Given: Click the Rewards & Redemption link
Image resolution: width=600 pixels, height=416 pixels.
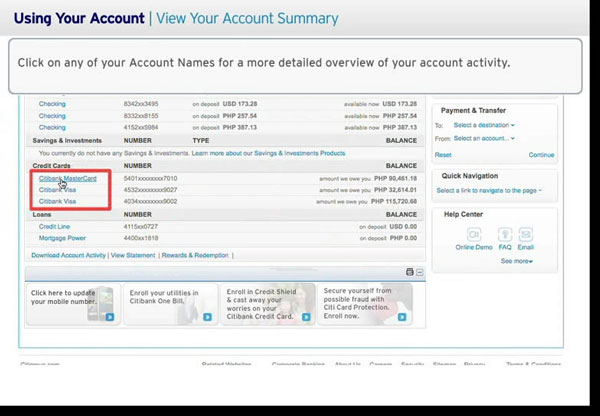Looking at the screenshot, I should [195, 255].
